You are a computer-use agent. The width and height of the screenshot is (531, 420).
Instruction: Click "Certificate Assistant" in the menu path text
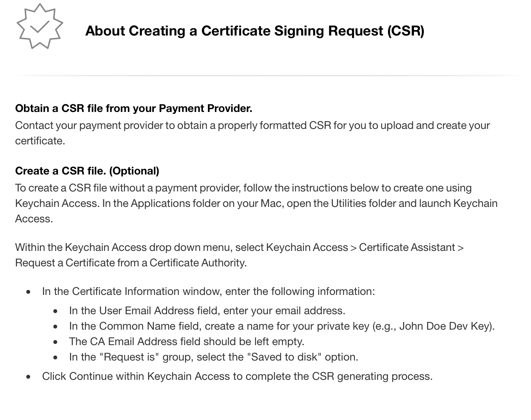407,247
